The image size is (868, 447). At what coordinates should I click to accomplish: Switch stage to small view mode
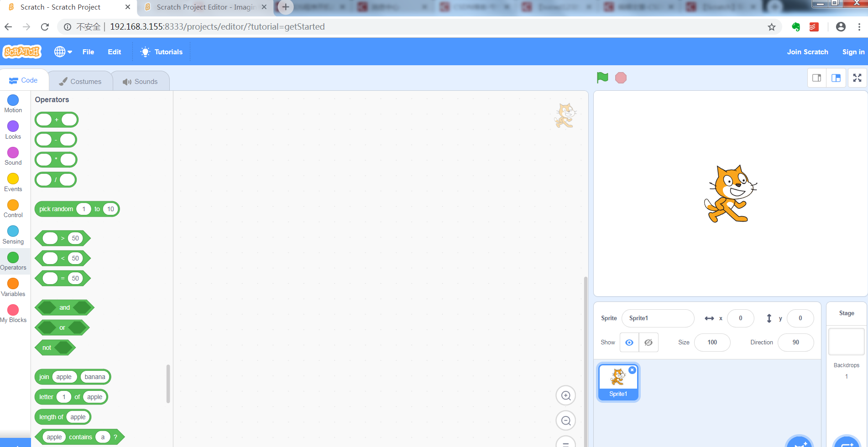coord(816,78)
